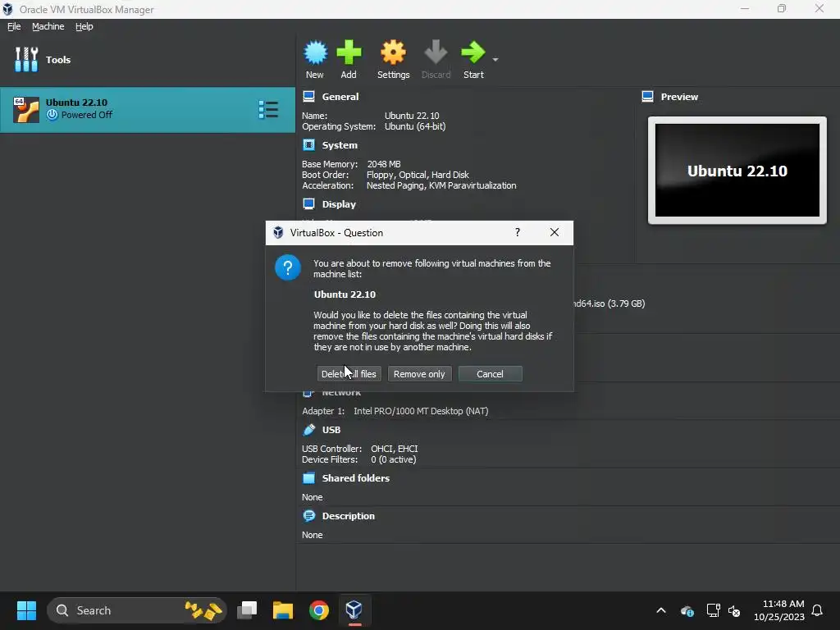The height and width of the screenshot is (630, 840).
Task: Select the Ubuntu 22.10 OS icon
Action: point(26,110)
